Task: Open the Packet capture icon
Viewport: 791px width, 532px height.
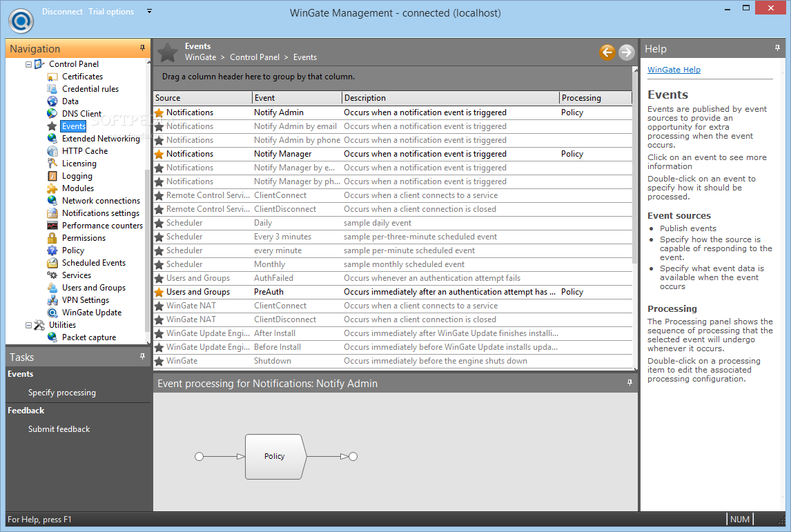Action: 52,337
